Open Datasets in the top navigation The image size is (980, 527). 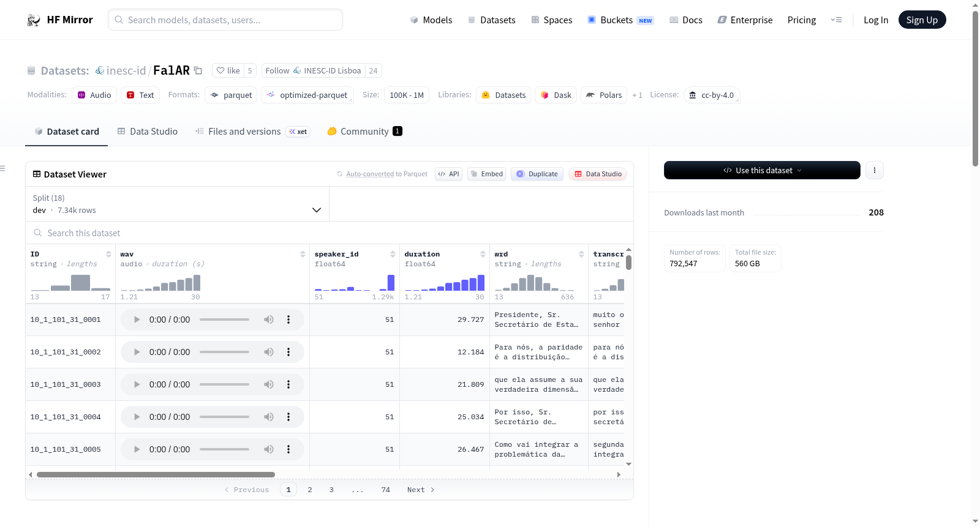click(492, 20)
